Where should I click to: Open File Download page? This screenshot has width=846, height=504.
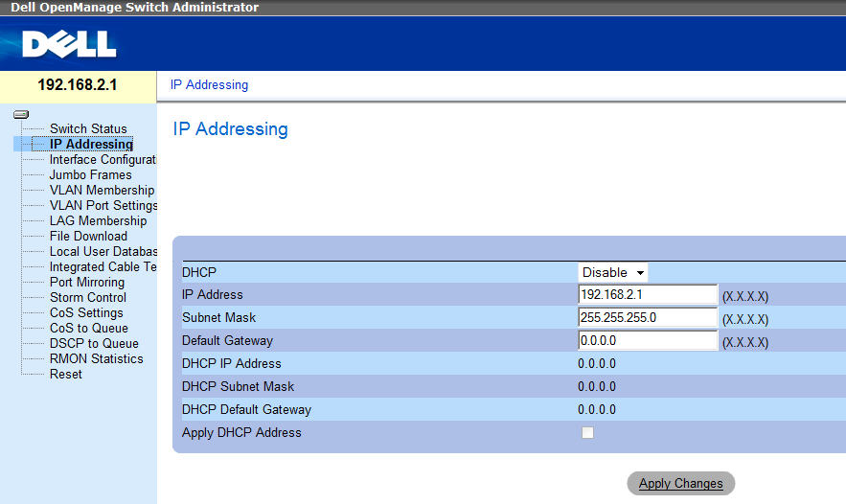point(88,237)
